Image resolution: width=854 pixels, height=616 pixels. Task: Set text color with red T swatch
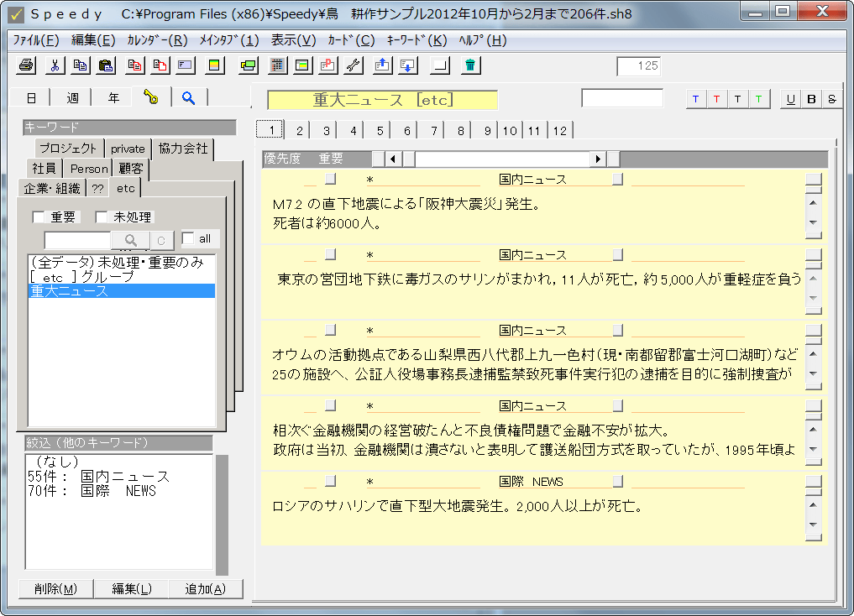[716, 99]
